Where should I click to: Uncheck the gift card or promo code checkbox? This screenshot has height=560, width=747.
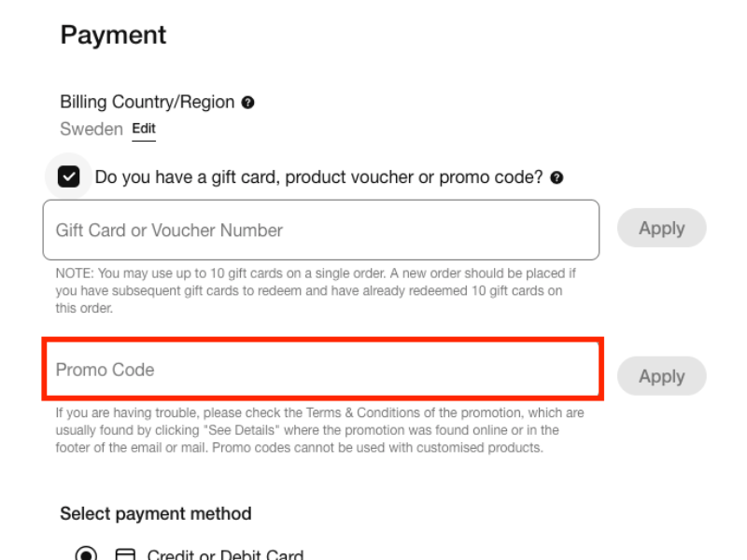[x=68, y=176]
